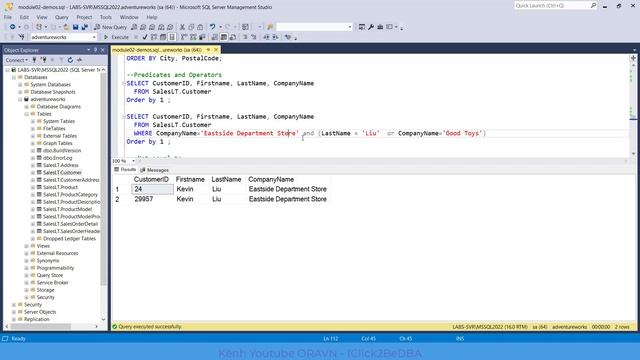Click Connect plug icon in Object Explorer
This screenshot has height=360, width=640.
tap(34, 60)
